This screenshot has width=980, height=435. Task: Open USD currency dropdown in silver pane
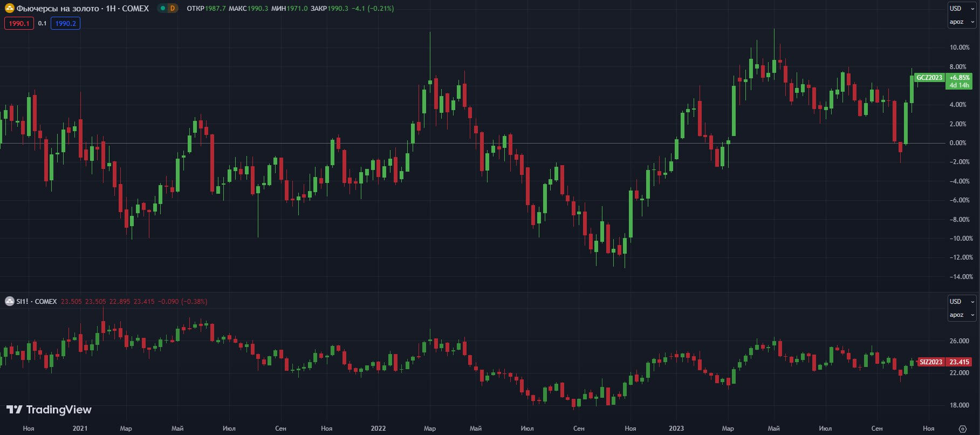tap(962, 302)
